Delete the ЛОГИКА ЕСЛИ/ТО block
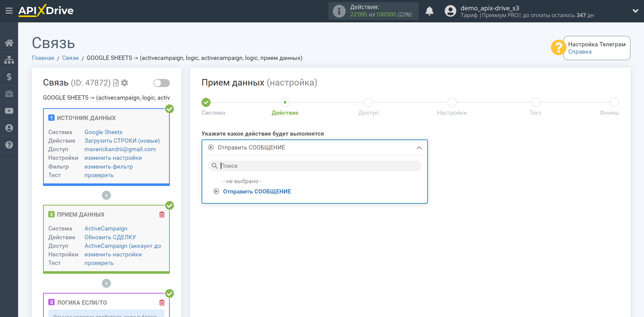 (x=162, y=302)
